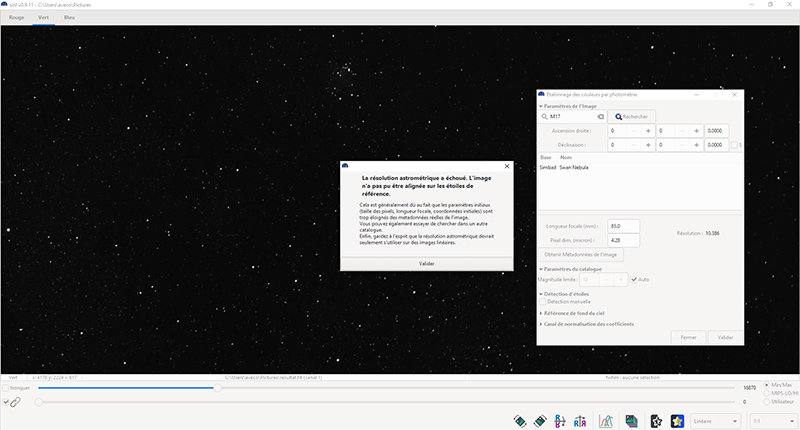Click the Rechercher search button
This screenshot has width=800, height=430.
pyautogui.click(x=632, y=117)
